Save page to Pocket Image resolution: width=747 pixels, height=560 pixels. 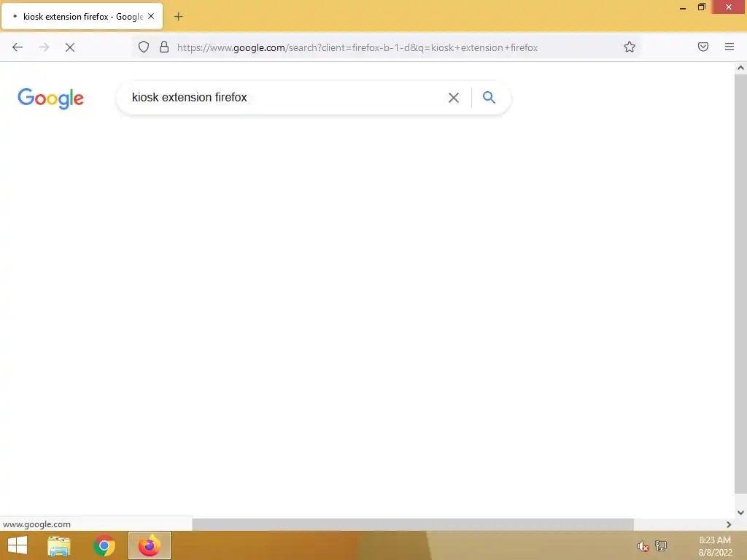(x=703, y=47)
